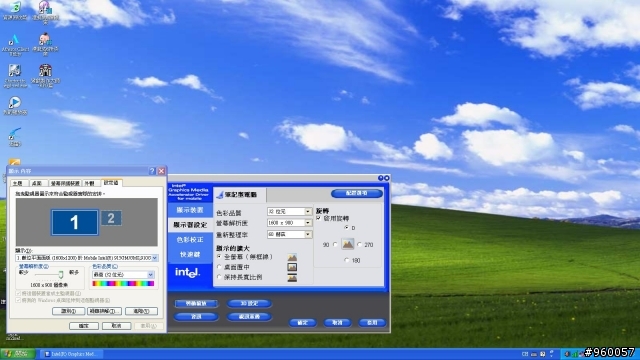Click 套用 in the Intel window
This screenshot has width=640, height=360.
tap(372, 323)
